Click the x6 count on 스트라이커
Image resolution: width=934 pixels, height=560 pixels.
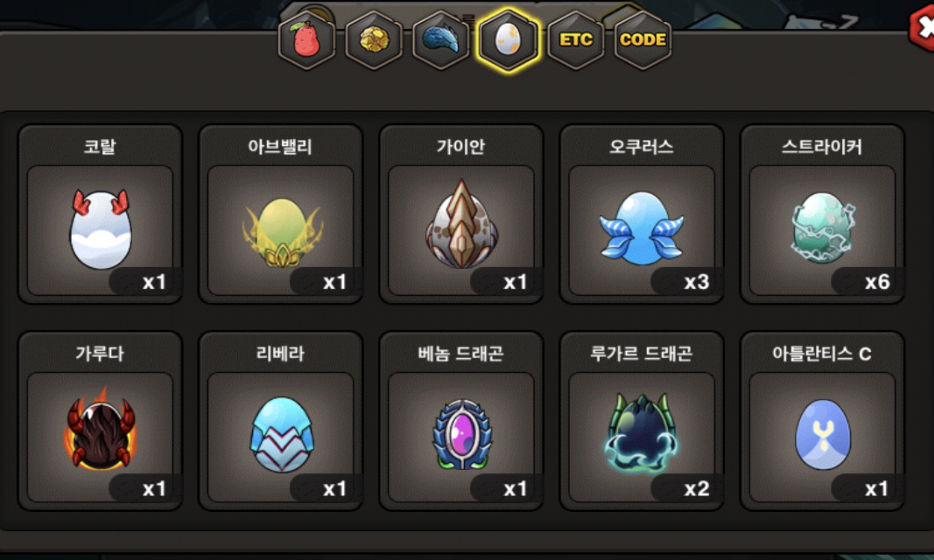[877, 282]
